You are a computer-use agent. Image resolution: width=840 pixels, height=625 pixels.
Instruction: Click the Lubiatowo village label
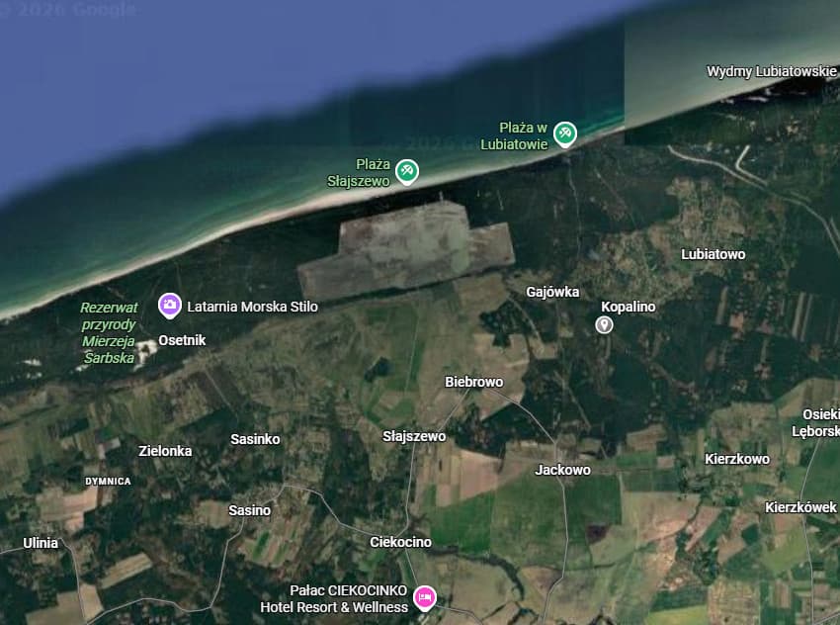click(714, 254)
